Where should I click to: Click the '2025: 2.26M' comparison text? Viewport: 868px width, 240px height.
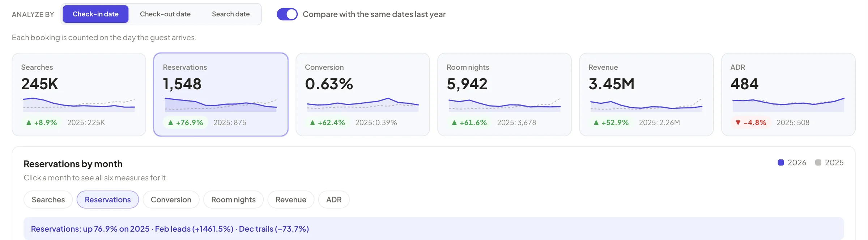tap(659, 123)
